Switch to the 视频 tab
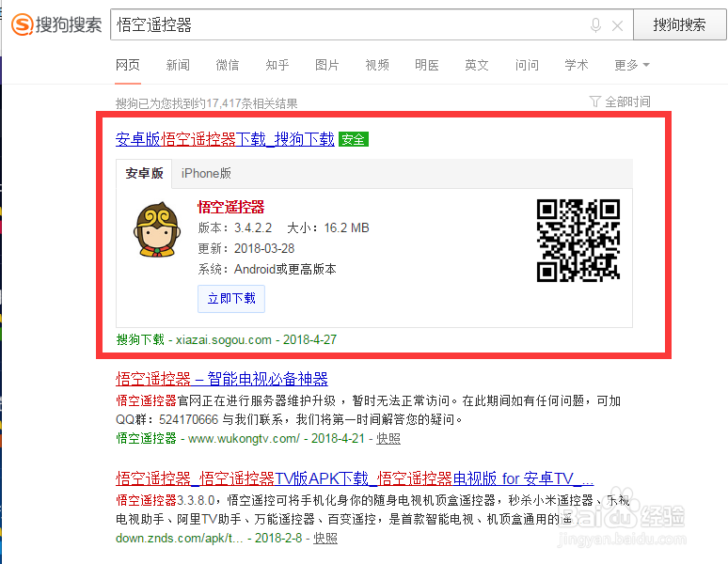The height and width of the screenshot is (564, 728). (x=377, y=65)
